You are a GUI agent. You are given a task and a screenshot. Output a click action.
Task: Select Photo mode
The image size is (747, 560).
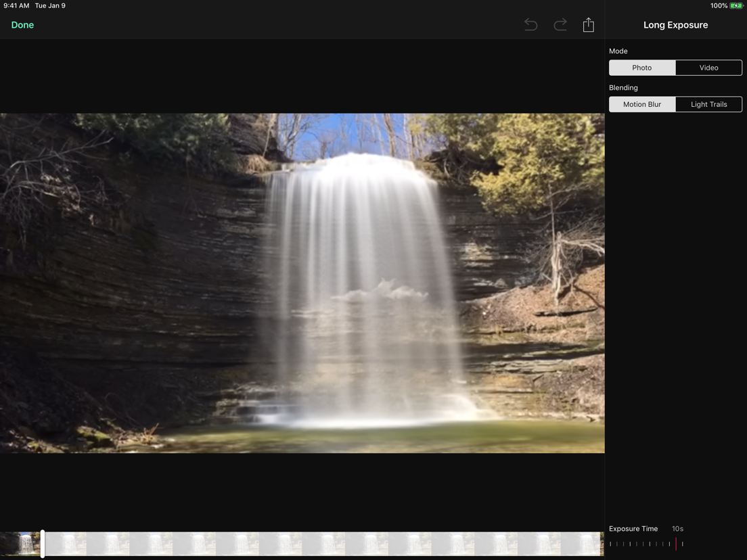tap(642, 68)
